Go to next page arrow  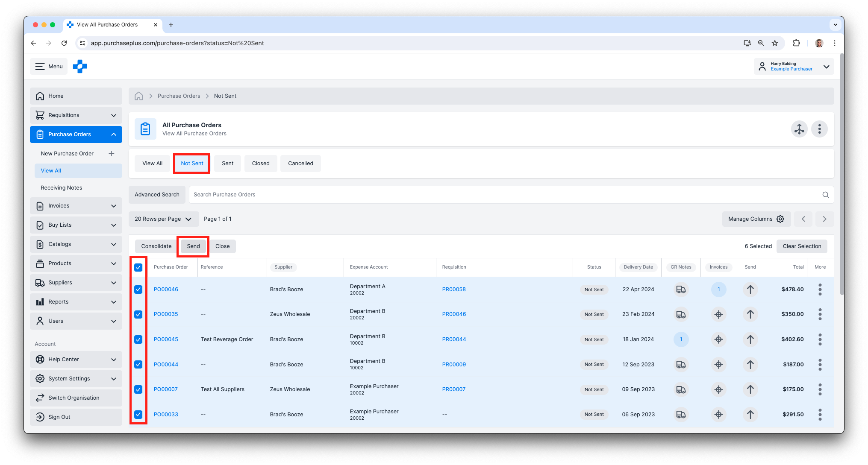click(824, 219)
